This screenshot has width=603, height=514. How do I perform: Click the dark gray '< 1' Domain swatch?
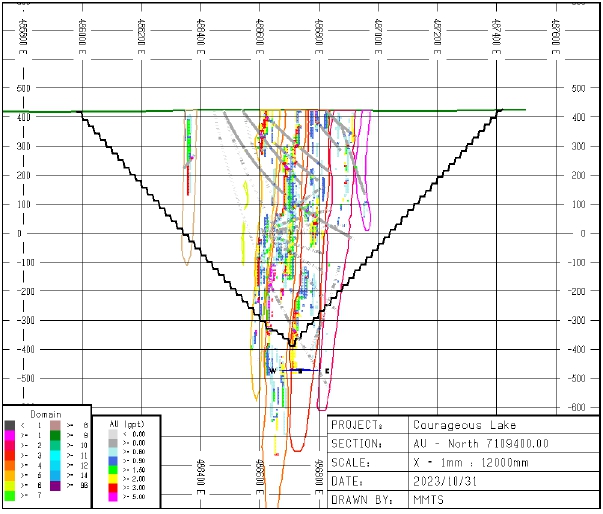point(10,425)
